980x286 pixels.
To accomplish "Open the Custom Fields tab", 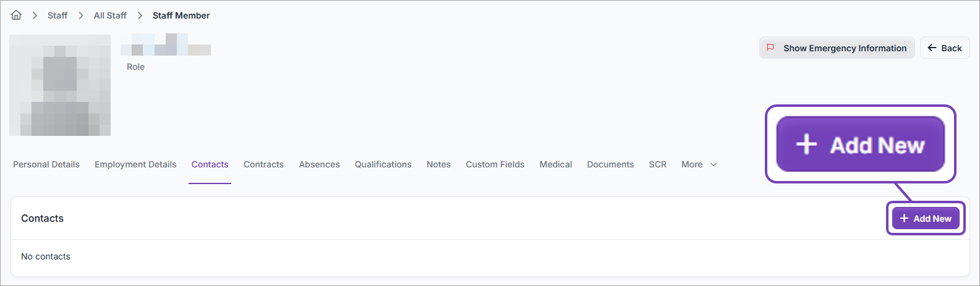I will (x=495, y=164).
